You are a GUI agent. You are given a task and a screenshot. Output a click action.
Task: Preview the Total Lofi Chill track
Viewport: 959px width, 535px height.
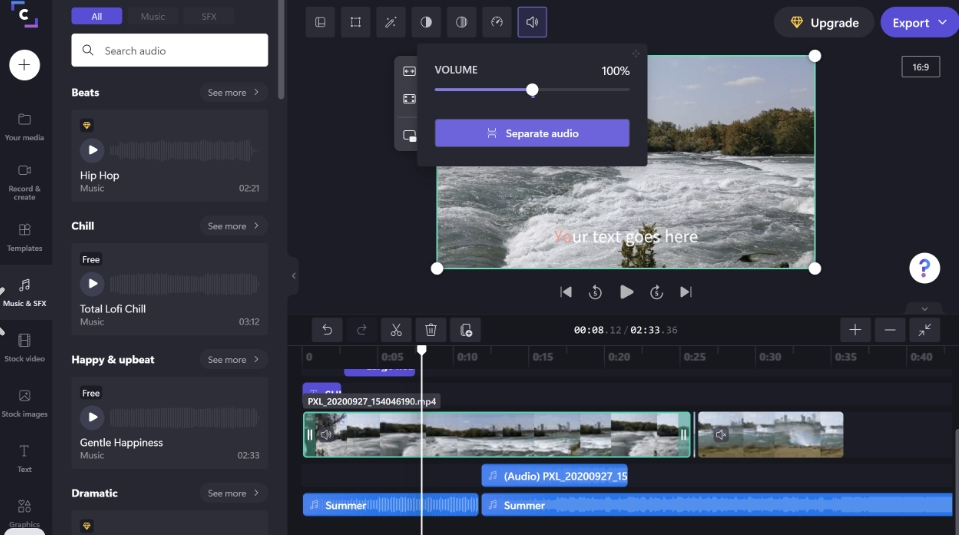[92, 284]
